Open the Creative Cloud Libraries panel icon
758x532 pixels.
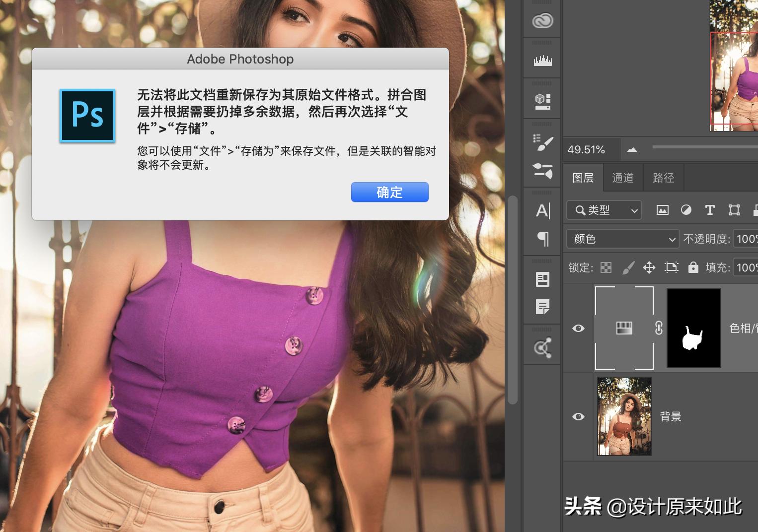(x=542, y=20)
